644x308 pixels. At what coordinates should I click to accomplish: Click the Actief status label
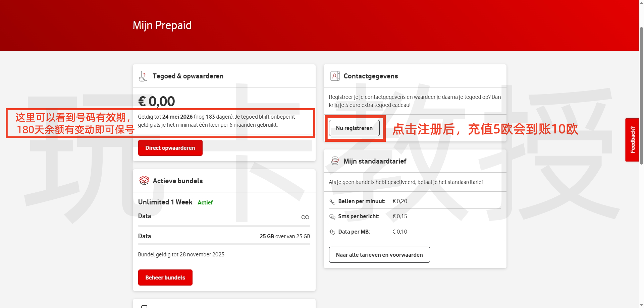point(205,202)
